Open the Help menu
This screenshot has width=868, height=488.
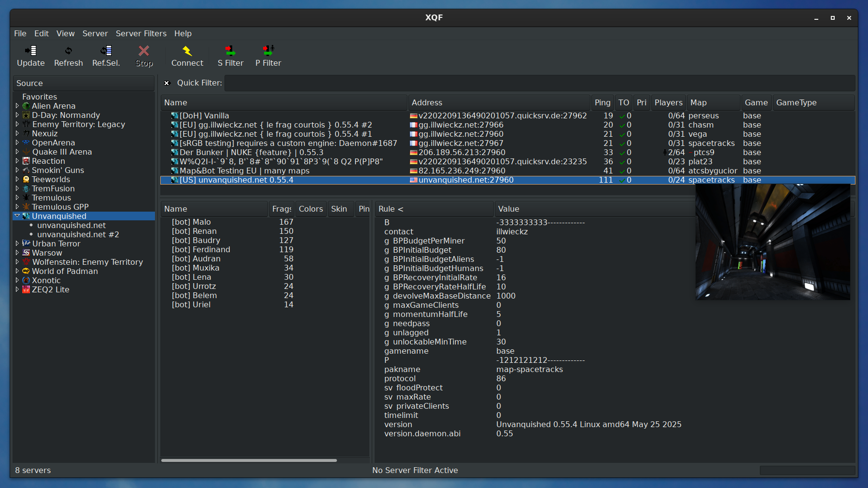point(183,33)
